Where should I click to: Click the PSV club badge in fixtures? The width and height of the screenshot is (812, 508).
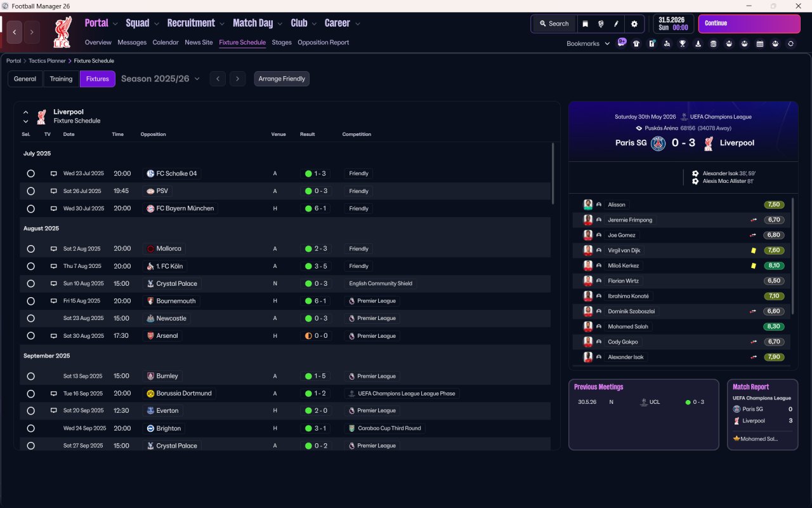pos(150,191)
